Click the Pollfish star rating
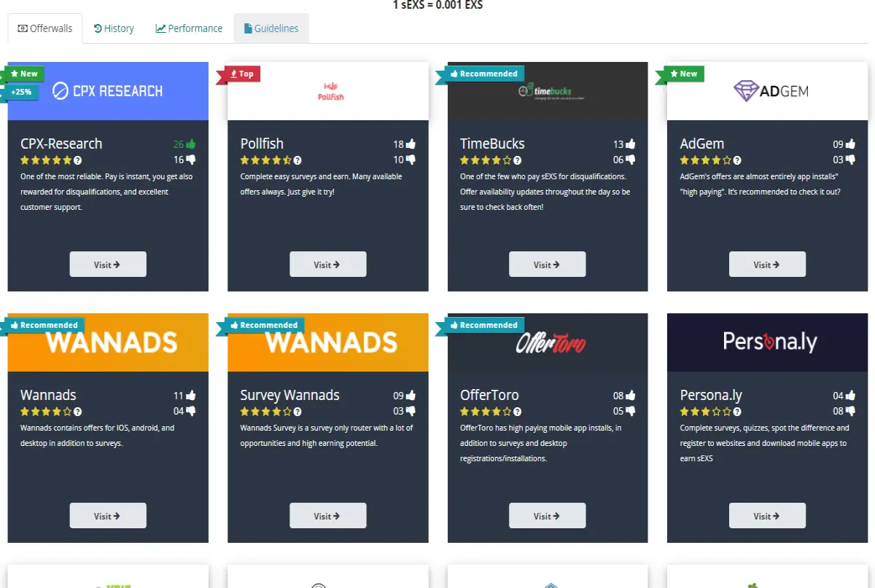This screenshot has width=875, height=588. click(266, 160)
